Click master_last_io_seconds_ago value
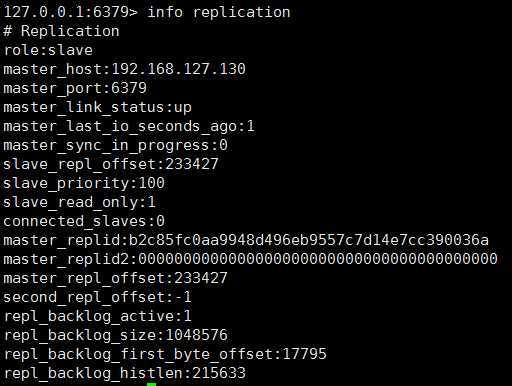 (250, 126)
